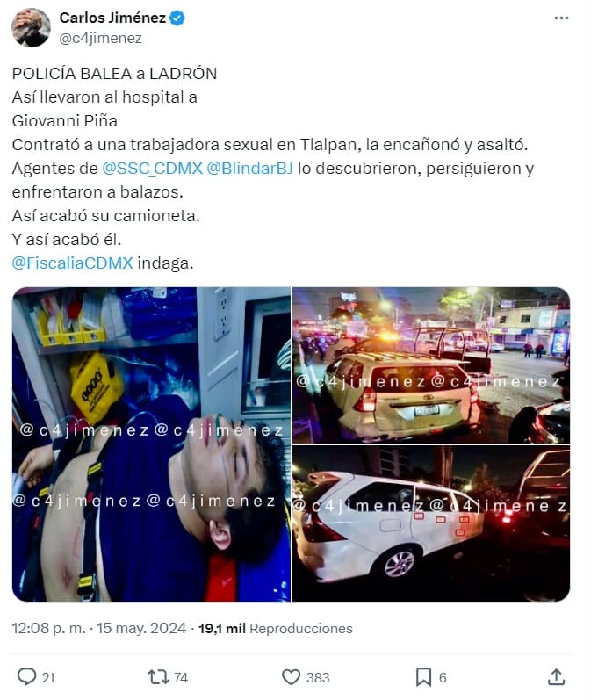The height and width of the screenshot is (700, 598).
Task: Click the 74 reposts count
Action: (180, 677)
